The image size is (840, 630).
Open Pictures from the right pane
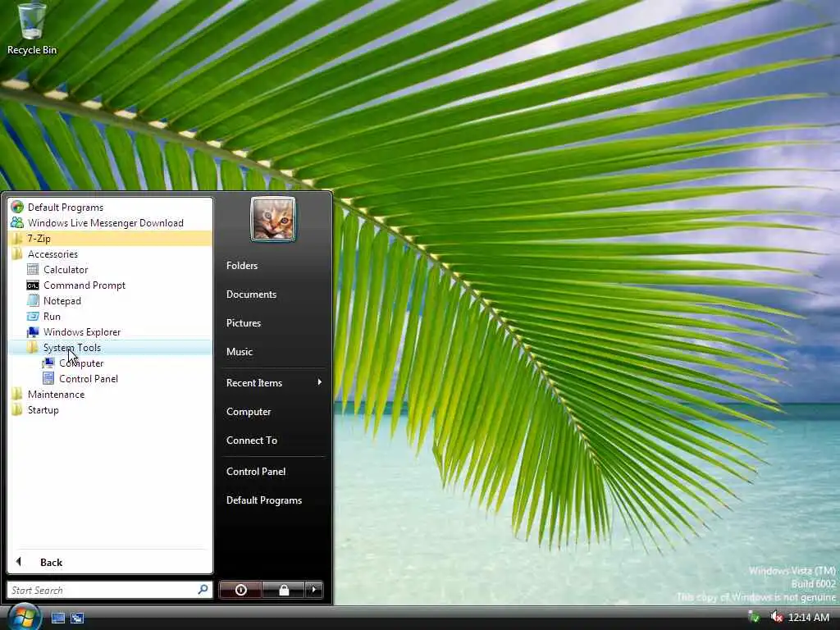click(x=273, y=322)
